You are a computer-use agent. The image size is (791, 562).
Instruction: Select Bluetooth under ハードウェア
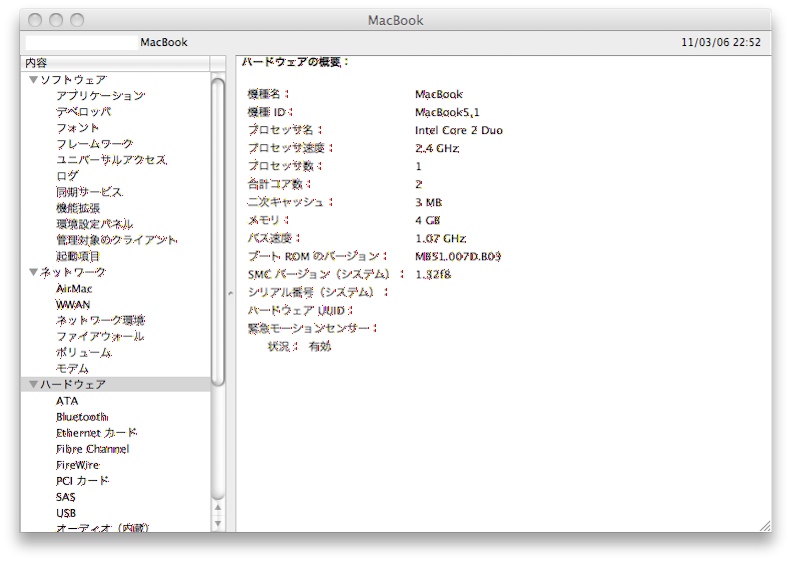pos(82,417)
